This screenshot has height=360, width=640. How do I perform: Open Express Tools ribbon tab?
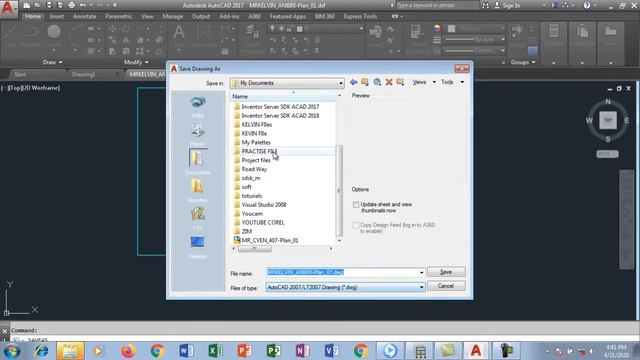coord(360,16)
